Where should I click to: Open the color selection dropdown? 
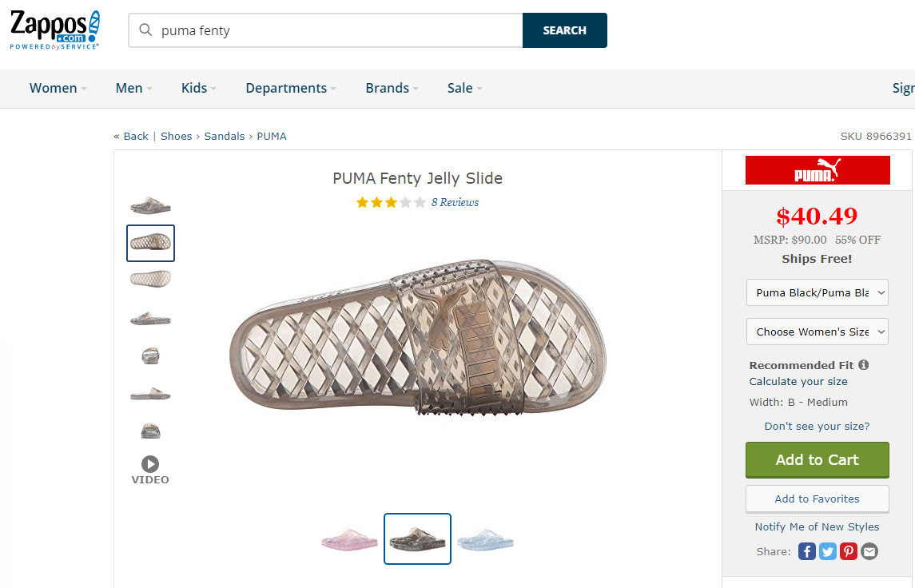click(x=817, y=292)
